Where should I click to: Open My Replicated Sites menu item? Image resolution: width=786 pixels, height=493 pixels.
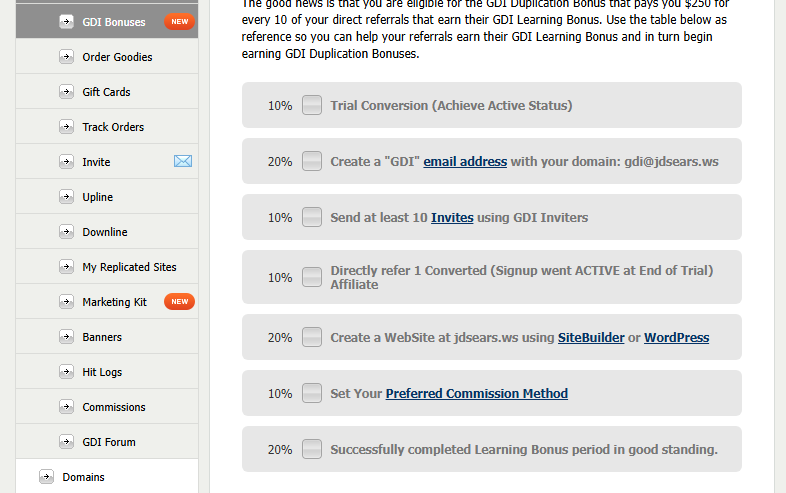click(129, 267)
